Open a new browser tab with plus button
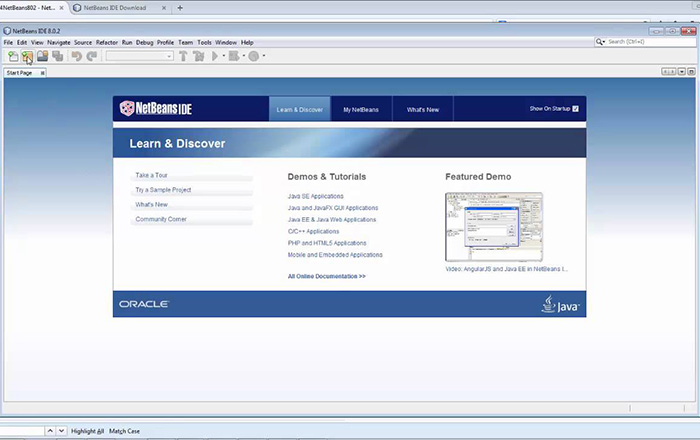 (x=180, y=8)
